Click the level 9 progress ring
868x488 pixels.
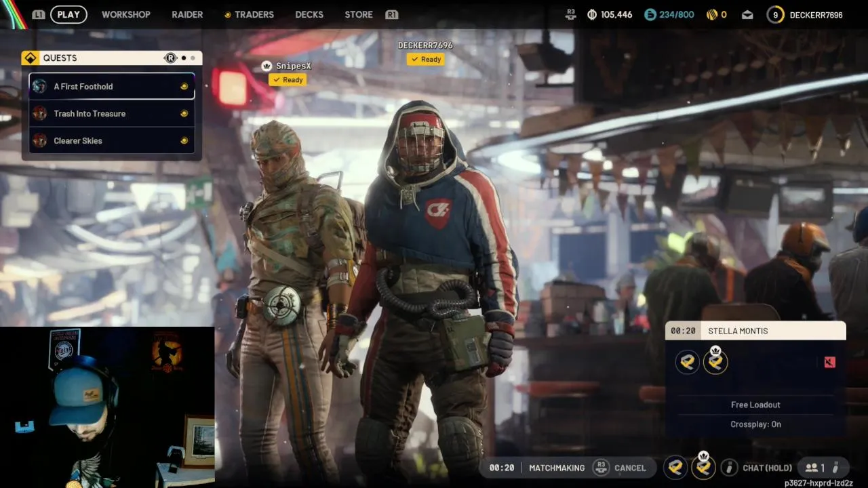775,14
